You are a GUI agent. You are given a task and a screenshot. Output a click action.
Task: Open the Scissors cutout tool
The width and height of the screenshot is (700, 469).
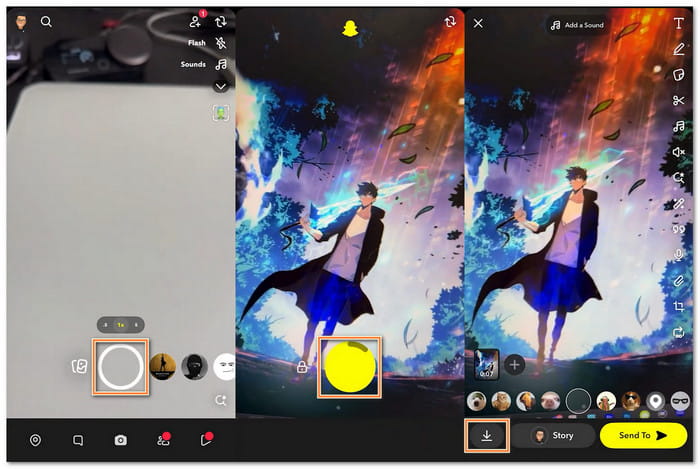pos(679,100)
